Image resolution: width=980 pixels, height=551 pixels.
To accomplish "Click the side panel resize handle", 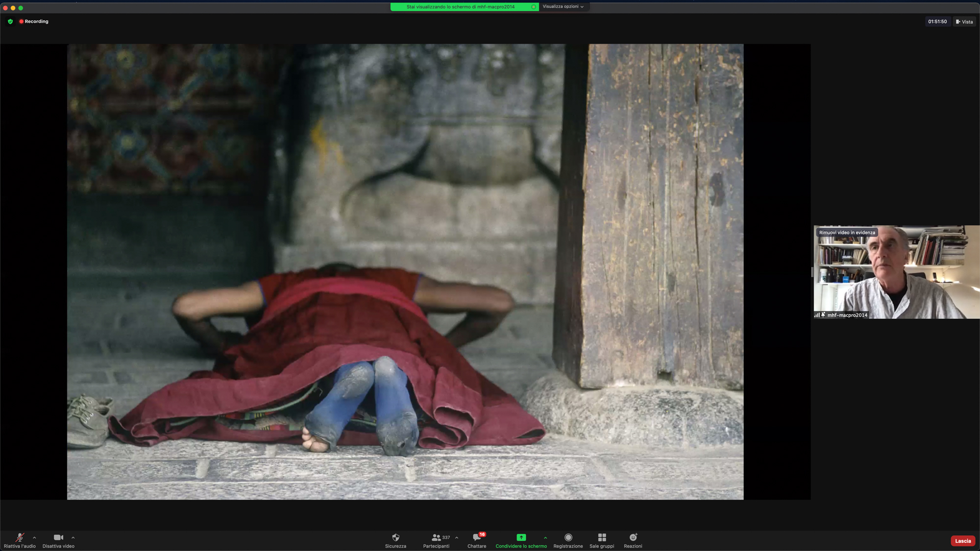I will (812, 272).
